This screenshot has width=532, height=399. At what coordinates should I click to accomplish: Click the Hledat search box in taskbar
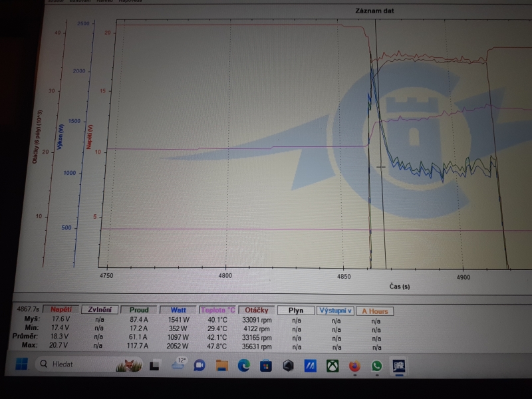point(90,364)
